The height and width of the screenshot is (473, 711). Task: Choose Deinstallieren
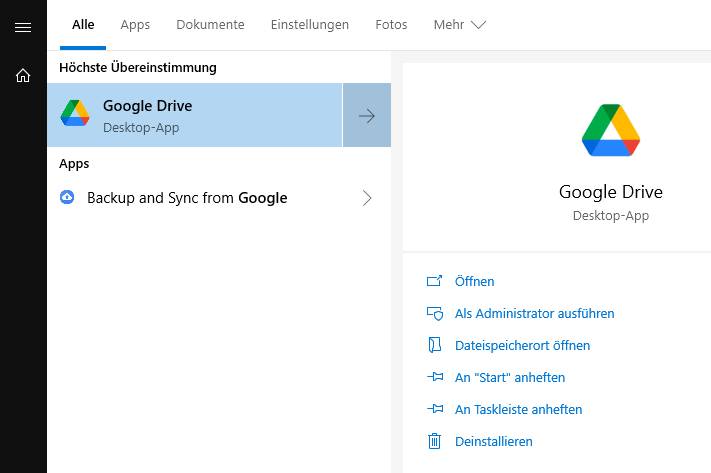494,442
